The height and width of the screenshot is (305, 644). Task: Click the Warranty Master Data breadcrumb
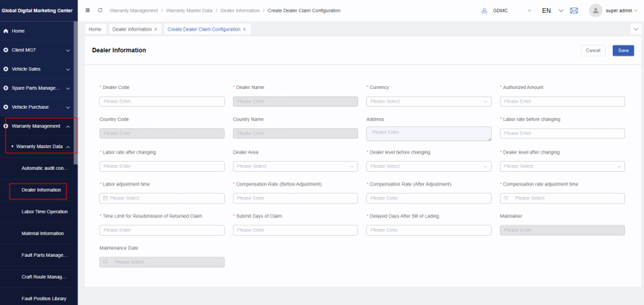(x=189, y=11)
